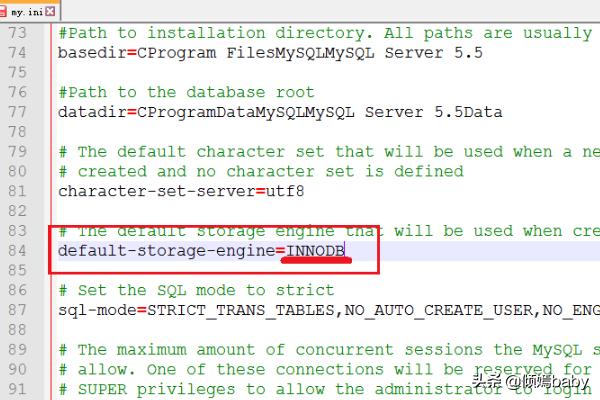Click line number 91 in the margin
This screenshot has width=600, height=400.
(17, 389)
